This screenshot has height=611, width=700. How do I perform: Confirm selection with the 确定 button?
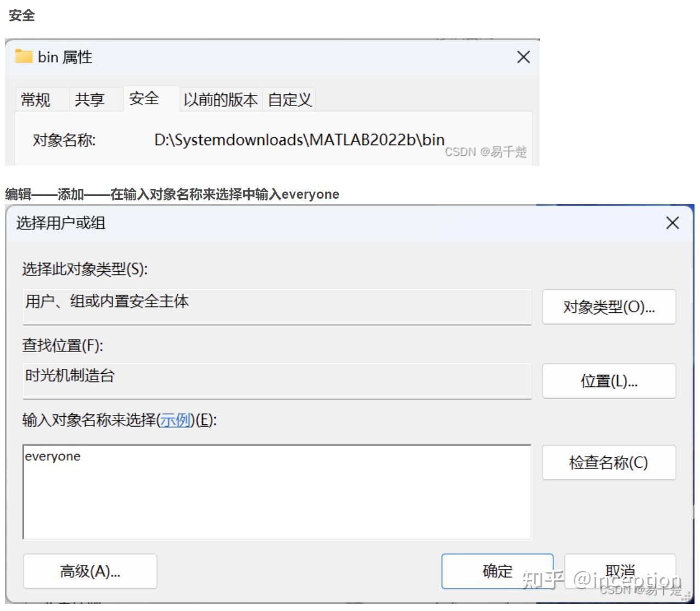[x=497, y=571]
